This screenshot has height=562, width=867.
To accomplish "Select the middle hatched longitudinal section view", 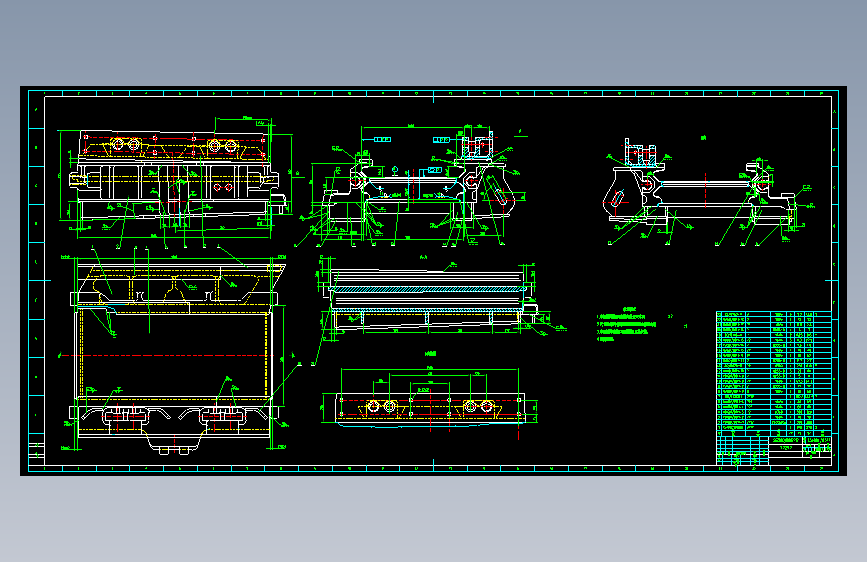I will 434,299.
